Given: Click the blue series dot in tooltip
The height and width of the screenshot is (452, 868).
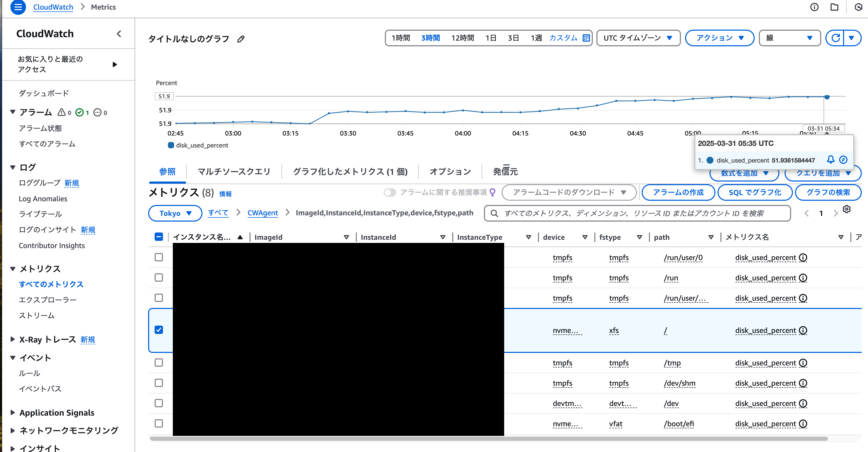Looking at the screenshot, I should click(x=710, y=160).
